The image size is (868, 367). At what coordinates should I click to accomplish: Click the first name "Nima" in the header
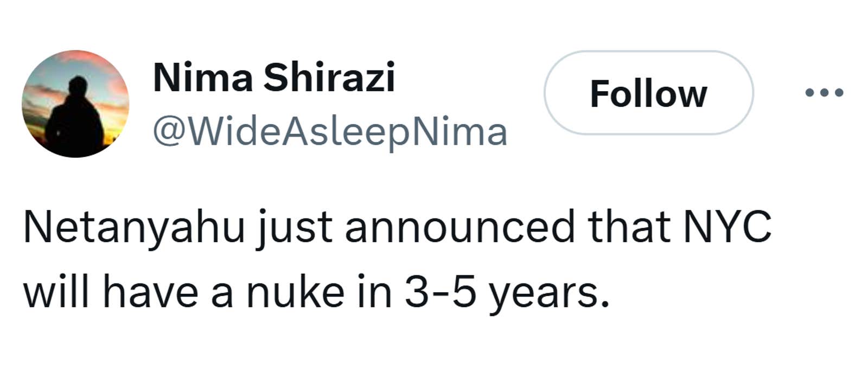pos(203,78)
